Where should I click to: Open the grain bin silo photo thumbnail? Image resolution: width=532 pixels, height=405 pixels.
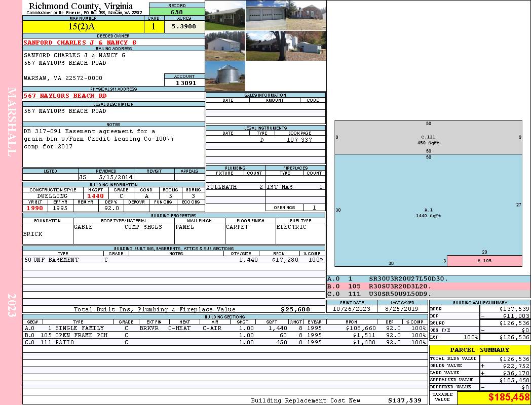[x=225, y=76]
